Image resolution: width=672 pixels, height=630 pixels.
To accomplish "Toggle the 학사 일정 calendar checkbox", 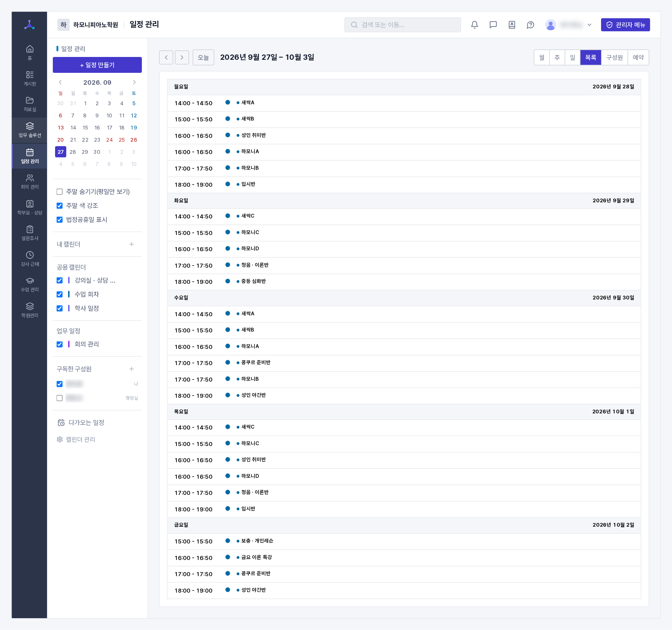I will click(x=59, y=308).
